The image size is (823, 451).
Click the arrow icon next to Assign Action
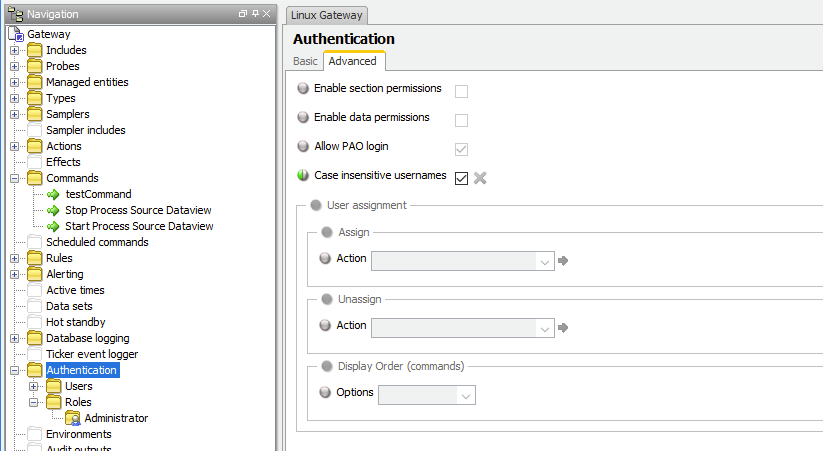click(563, 260)
